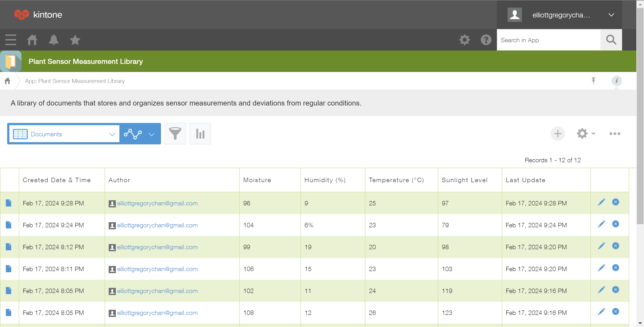
Task: Expand the line graph view chevron
Action: point(152,134)
